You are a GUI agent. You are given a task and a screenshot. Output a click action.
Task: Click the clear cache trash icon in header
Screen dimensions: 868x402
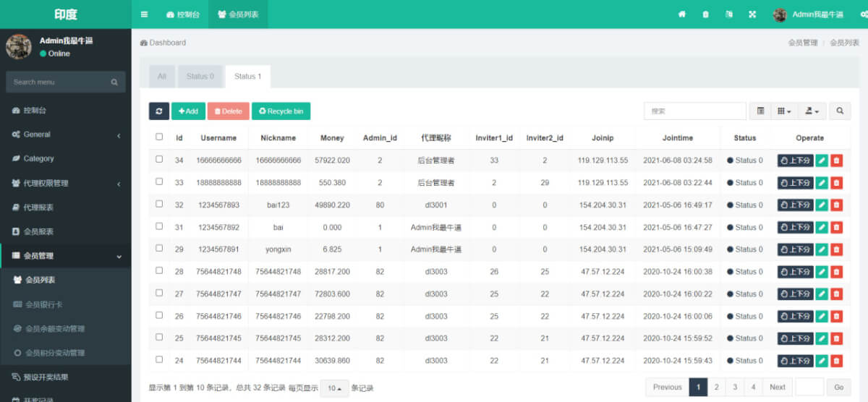click(705, 14)
